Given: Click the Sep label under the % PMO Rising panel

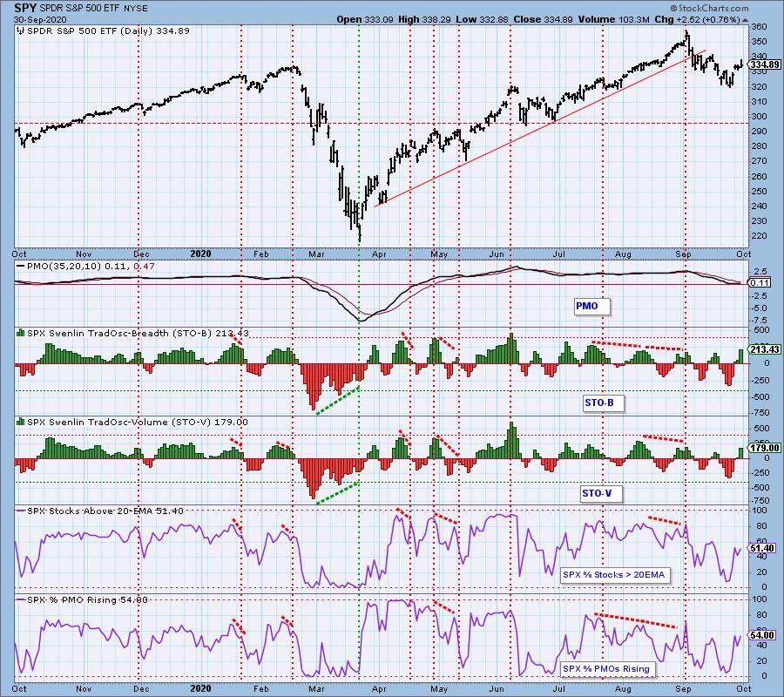Looking at the screenshot, I should click(683, 689).
